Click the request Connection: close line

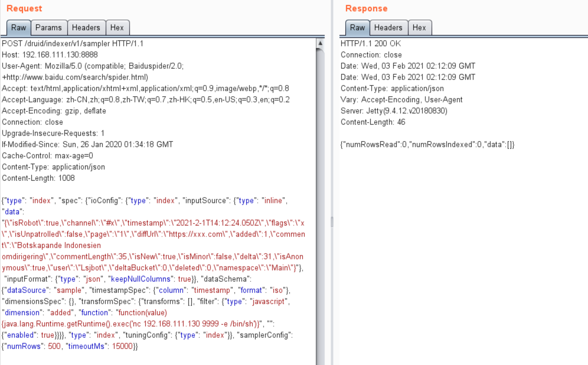[32, 122]
